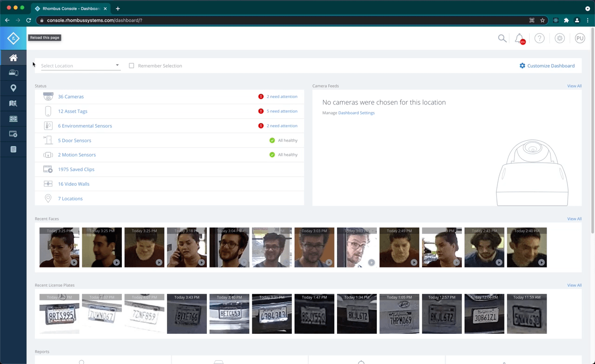Click Customize Dashboard

click(547, 65)
